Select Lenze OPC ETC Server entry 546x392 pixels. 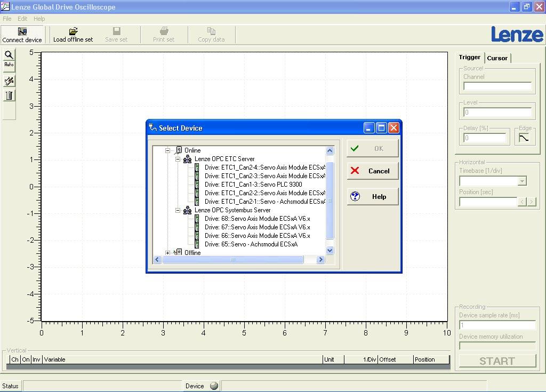pos(224,159)
